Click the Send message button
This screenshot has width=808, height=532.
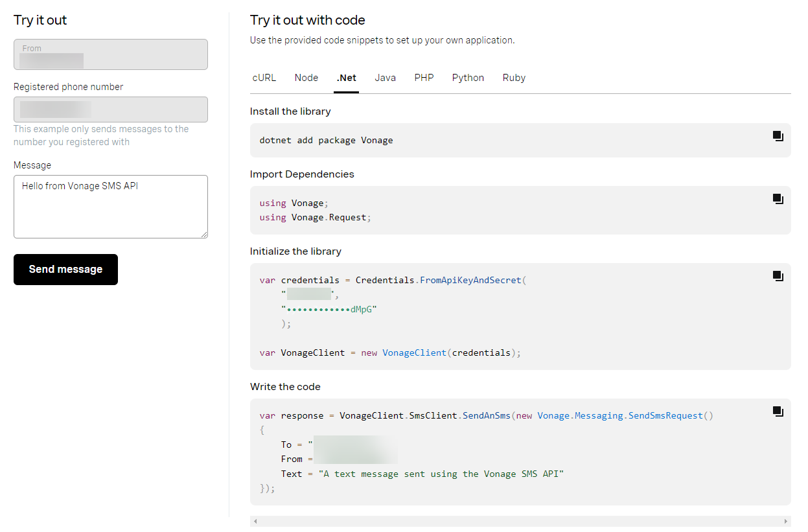pos(65,270)
